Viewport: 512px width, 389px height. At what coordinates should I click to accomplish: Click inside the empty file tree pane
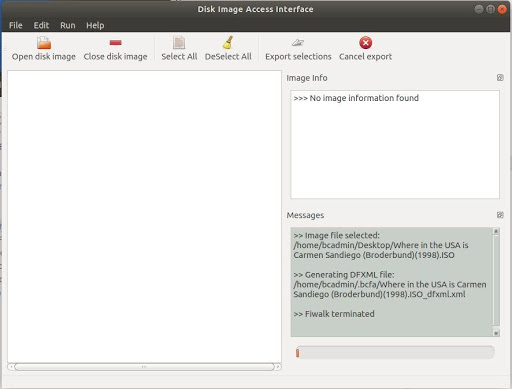click(x=144, y=217)
